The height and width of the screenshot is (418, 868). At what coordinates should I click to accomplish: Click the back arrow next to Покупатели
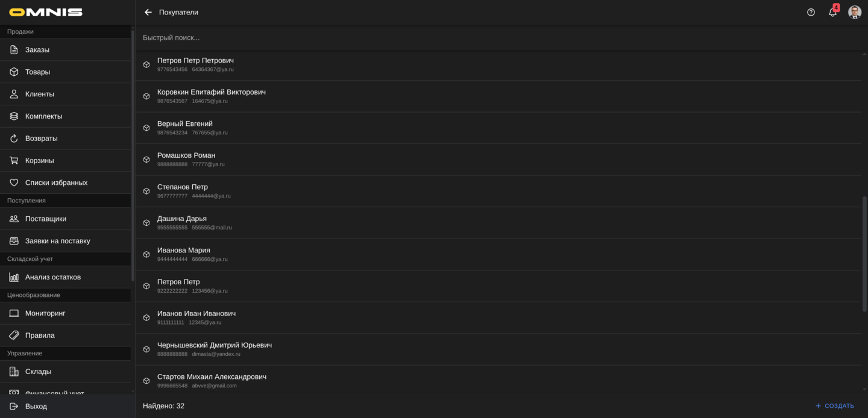pyautogui.click(x=148, y=12)
